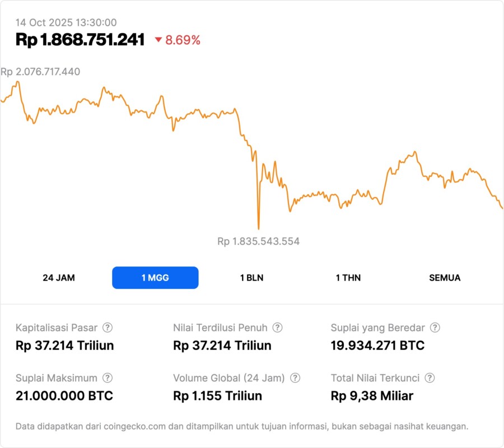
Task: Select the 24 JAM time range
Action: tap(59, 278)
